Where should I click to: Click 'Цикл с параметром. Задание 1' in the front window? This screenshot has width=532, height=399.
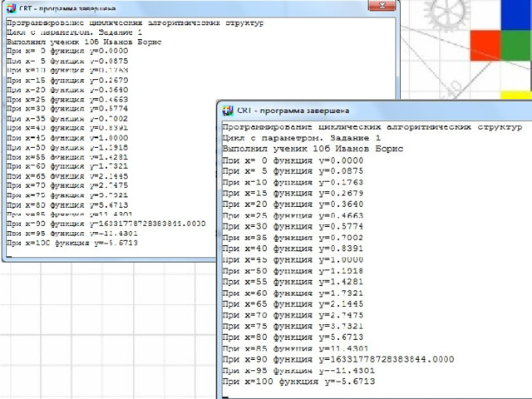(x=301, y=137)
